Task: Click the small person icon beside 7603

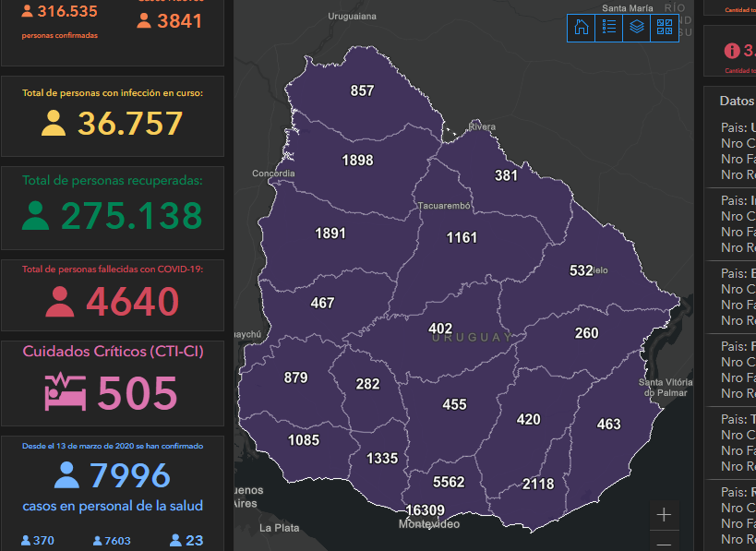Action: tap(98, 541)
